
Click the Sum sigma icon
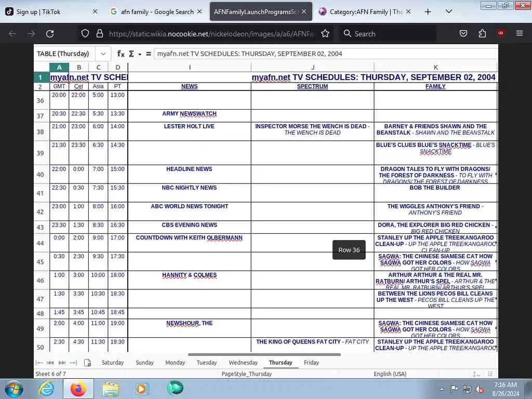[x=131, y=54]
